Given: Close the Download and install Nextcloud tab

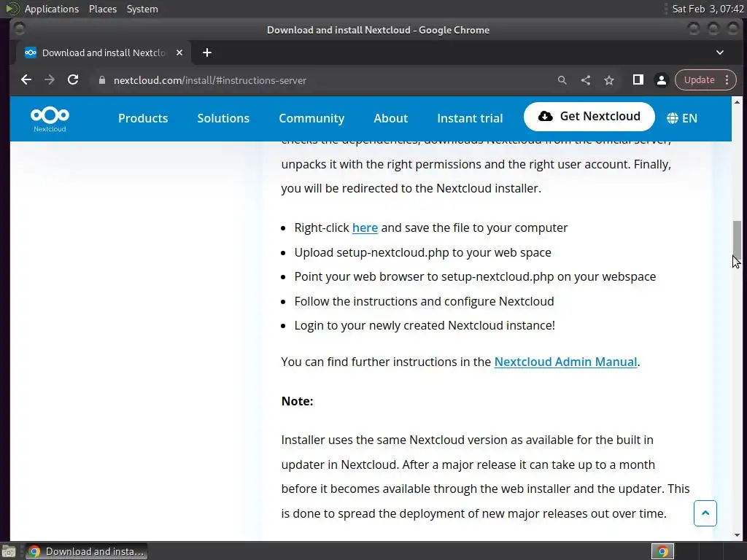Looking at the screenshot, I should 179,52.
